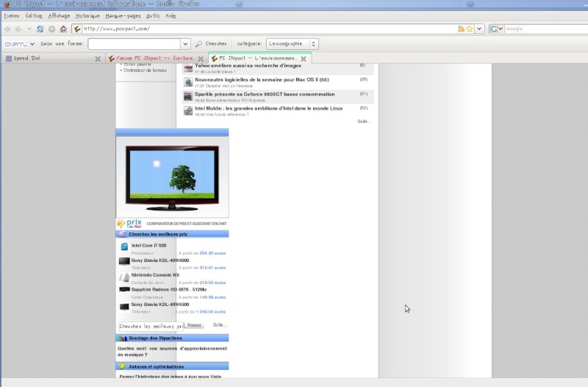Click the 254.80 euros price link
The width and height of the screenshot is (588, 387).
pos(212,253)
